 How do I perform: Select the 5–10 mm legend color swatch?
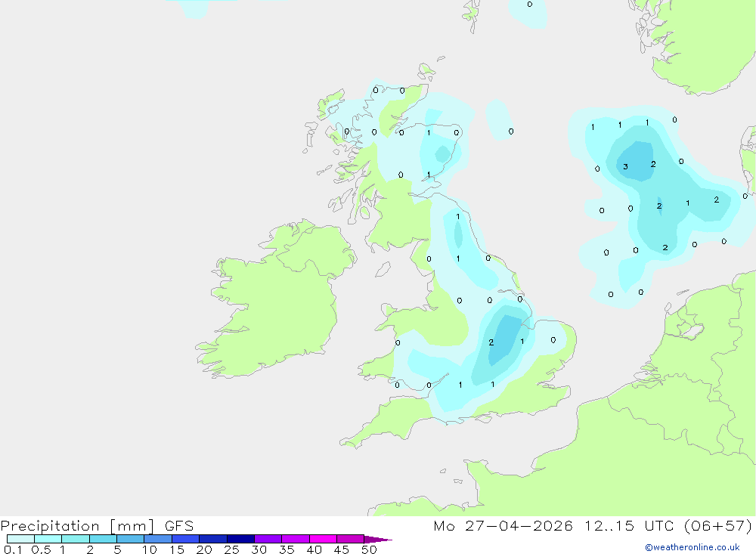[x=130, y=539]
